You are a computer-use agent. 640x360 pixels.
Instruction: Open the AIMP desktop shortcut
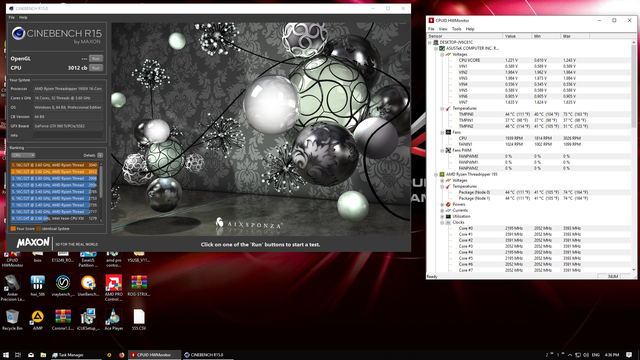click(38, 320)
